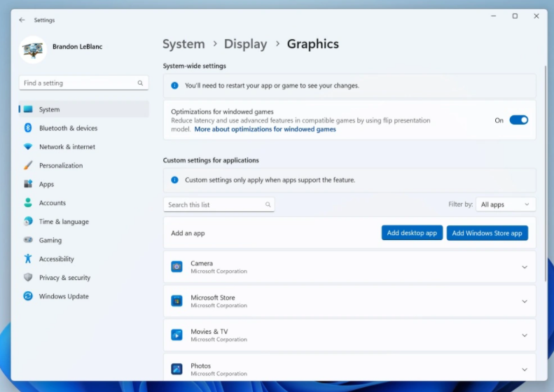The height and width of the screenshot is (392, 554).
Task: Open More about optimizations for windowed games link
Action: click(265, 129)
